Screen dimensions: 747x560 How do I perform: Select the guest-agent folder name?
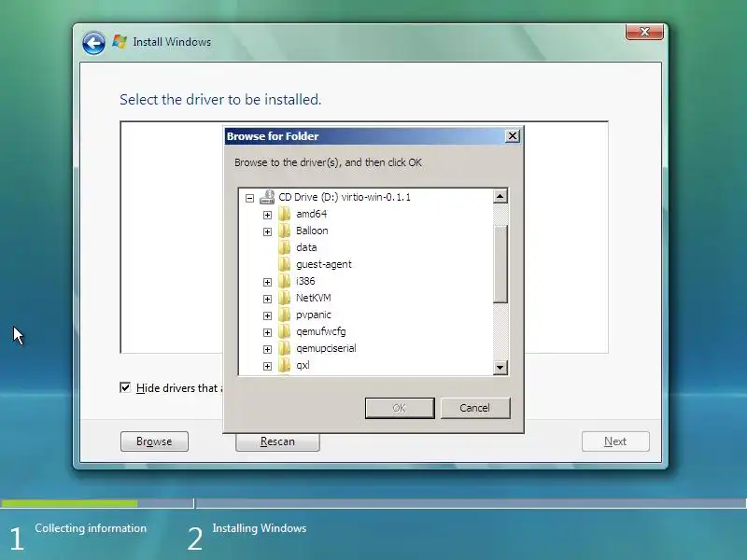pos(324,264)
